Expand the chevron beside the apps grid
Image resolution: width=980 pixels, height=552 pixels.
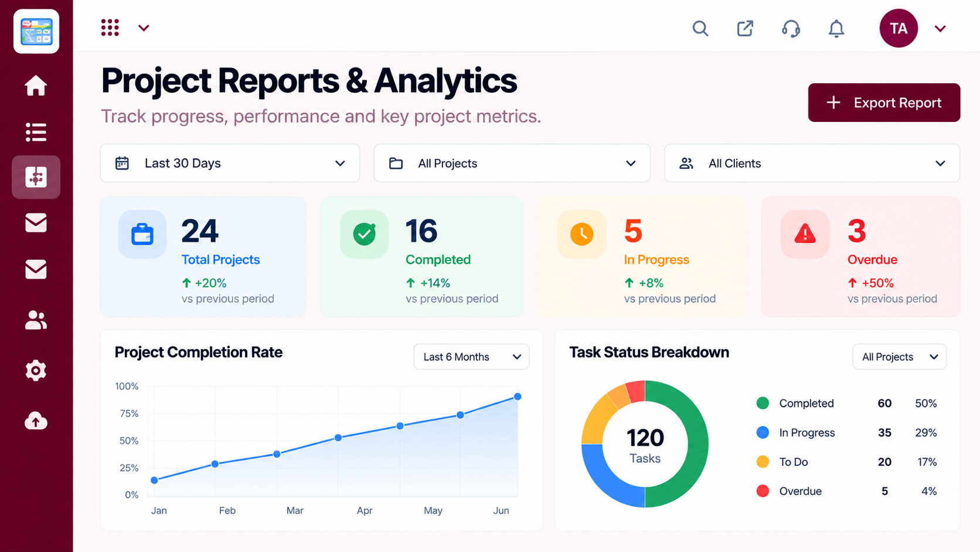[x=144, y=28]
